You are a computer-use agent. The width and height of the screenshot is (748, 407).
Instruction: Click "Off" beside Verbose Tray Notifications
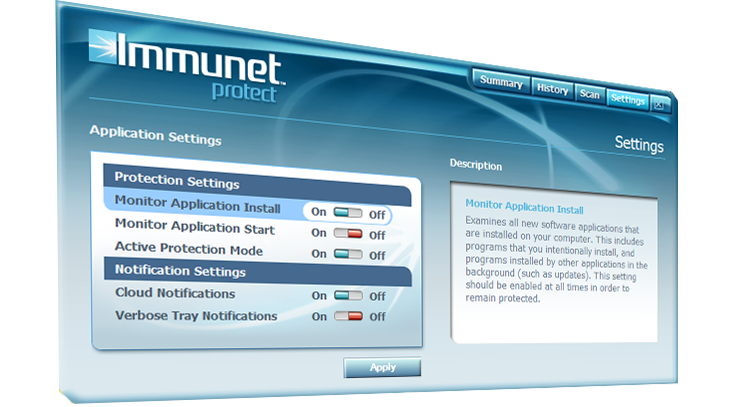[x=377, y=316]
